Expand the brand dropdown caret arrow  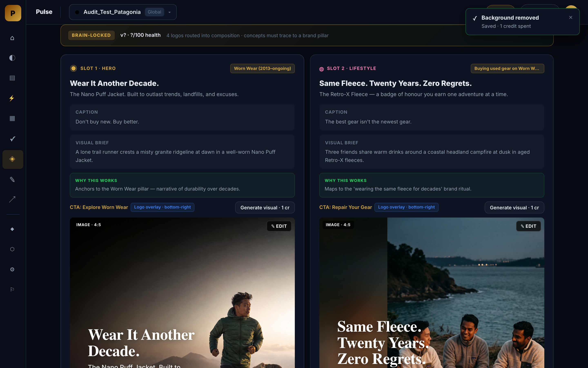[169, 12]
